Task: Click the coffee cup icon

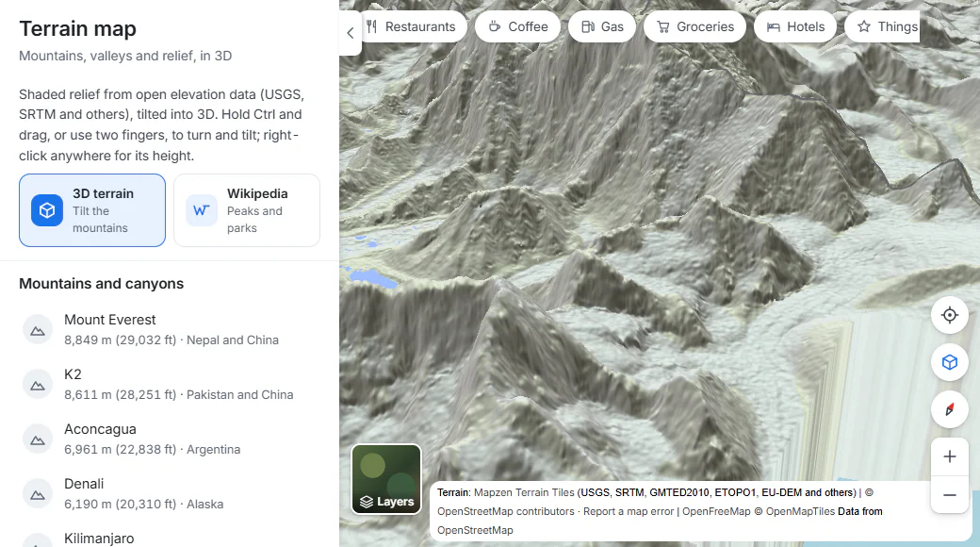Action: [495, 27]
